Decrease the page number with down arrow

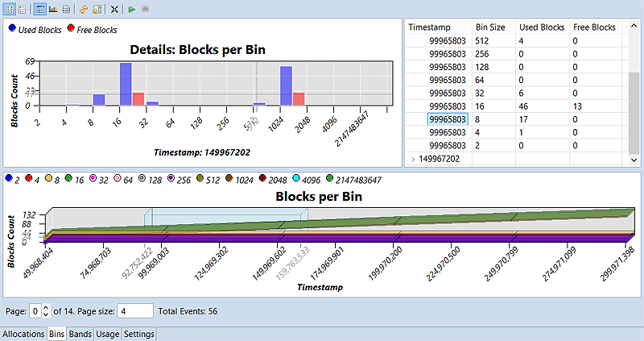click(x=45, y=314)
